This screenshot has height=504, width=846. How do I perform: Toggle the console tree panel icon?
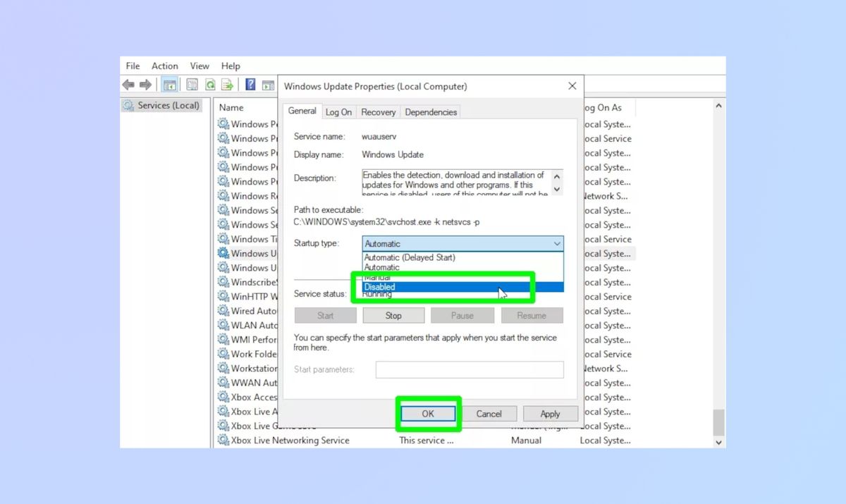(x=169, y=84)
